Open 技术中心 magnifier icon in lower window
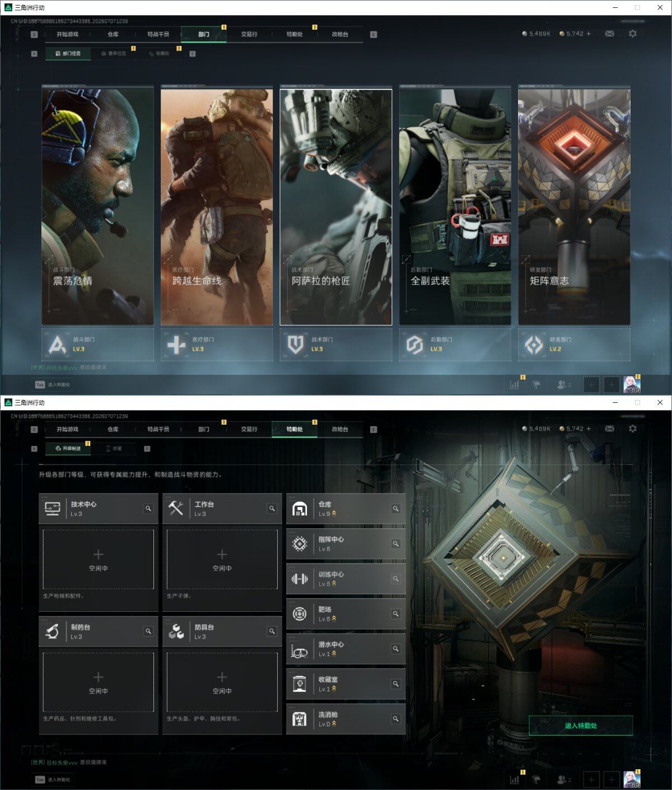 tap(148, 508)
